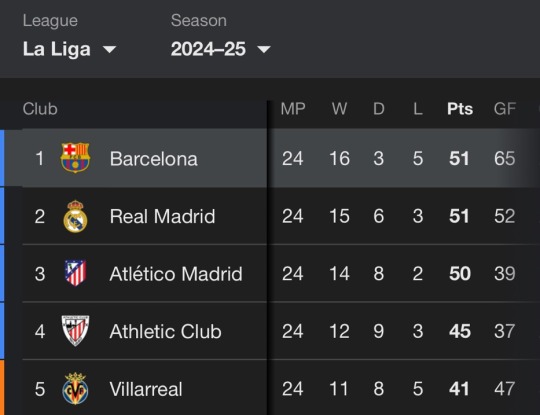Click the Athletic Club crest icon

click(75, 331)
